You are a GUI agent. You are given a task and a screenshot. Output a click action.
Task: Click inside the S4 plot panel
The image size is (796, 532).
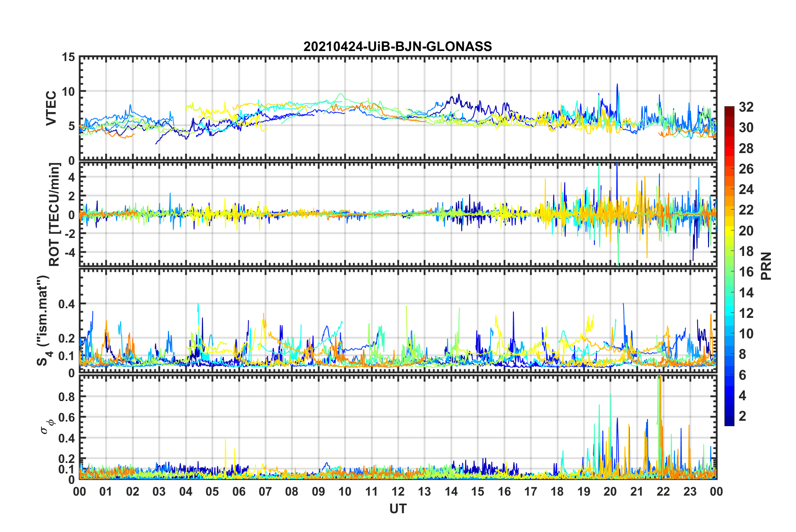(x=398, y=321)
